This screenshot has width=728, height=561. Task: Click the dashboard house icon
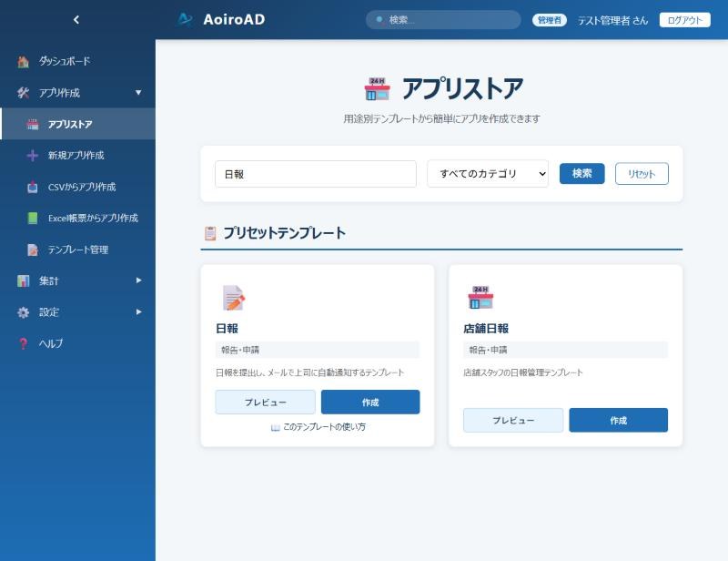pos(23,61)
